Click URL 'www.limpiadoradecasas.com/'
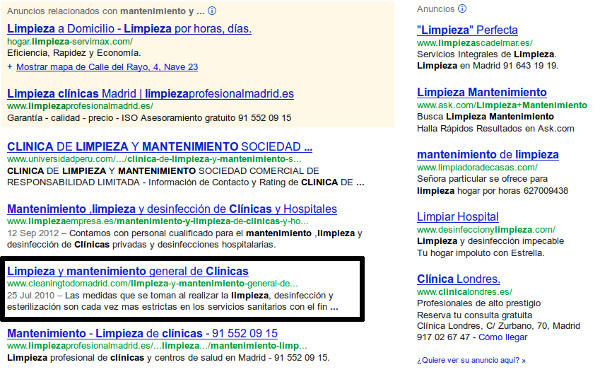 [x=477, y=168]
